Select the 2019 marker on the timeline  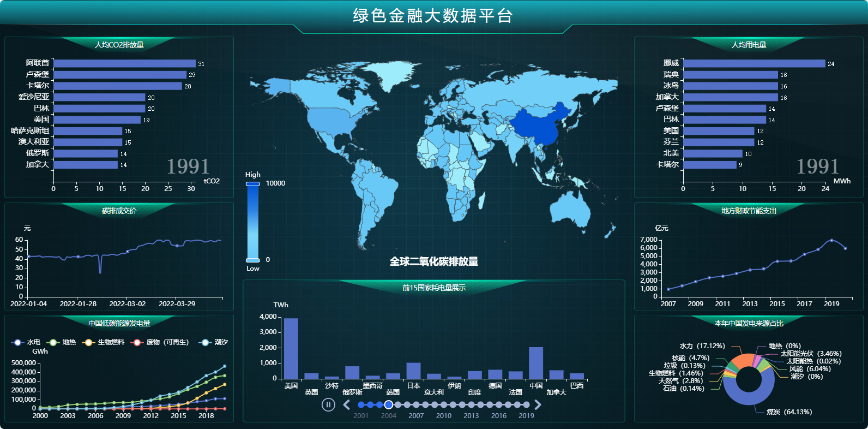(526, 404)
